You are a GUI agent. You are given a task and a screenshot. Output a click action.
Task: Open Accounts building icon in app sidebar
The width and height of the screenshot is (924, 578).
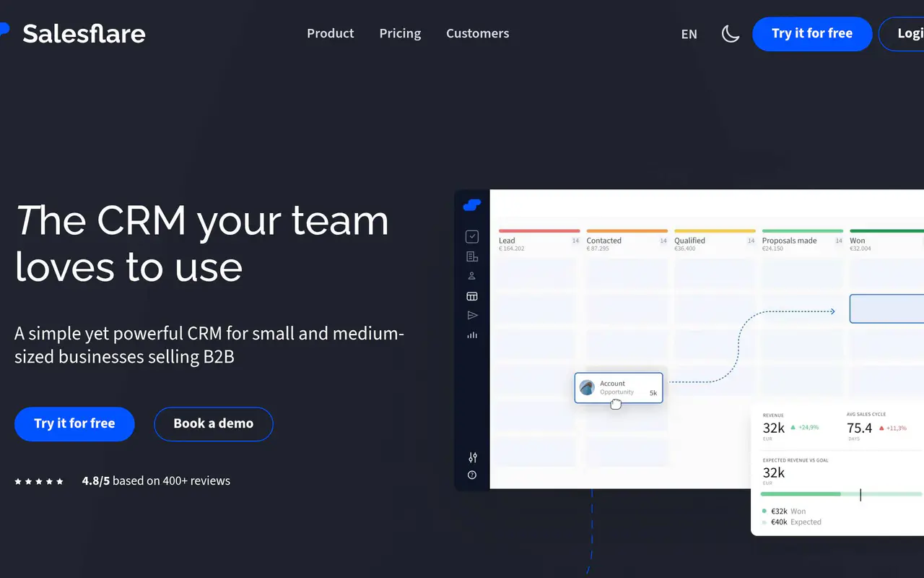[x=472, y=256]
